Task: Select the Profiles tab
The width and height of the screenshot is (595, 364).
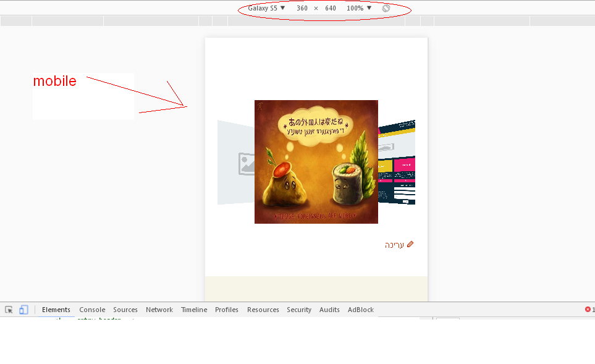Action: pos(227,310)
